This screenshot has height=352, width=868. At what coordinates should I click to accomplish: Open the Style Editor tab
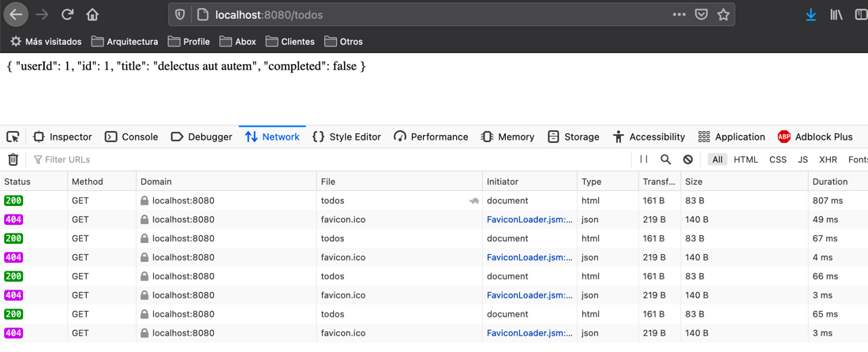pos(347,137)
